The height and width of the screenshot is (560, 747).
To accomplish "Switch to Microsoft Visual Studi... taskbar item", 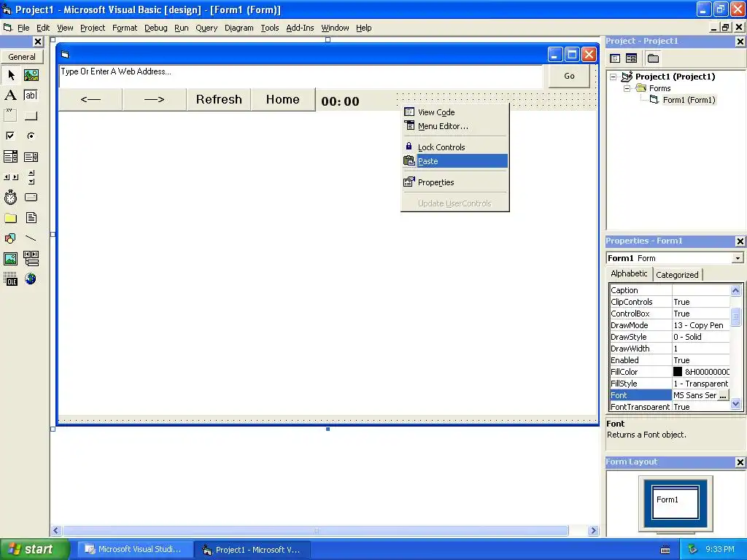I will pyautogui.click(x=135, y=550).
